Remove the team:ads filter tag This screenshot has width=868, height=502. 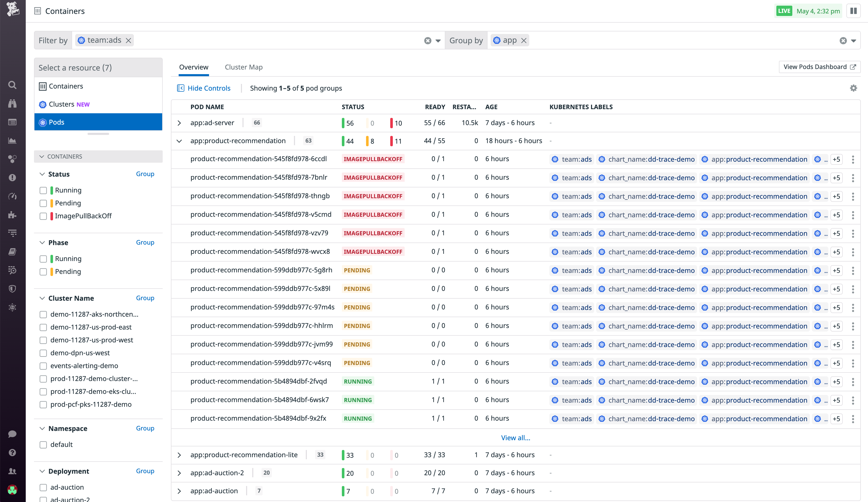coord(128,40)
